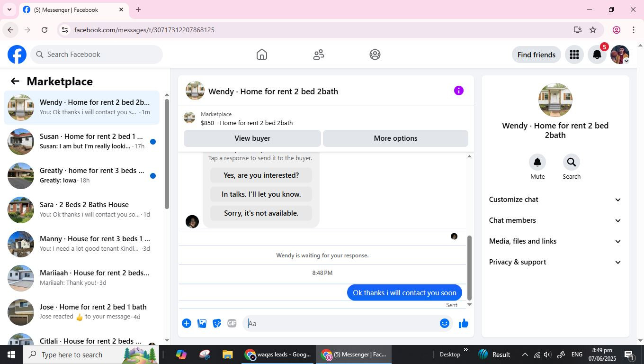This screenshot has width=644, height=364.
Task: Switch to waqas leads Google Chrome window
Action: (x=278, y=355)
